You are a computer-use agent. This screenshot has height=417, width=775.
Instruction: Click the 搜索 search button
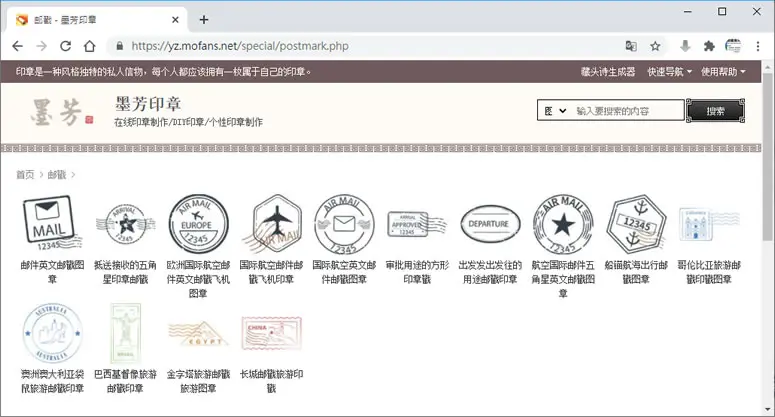pos(715,111)
